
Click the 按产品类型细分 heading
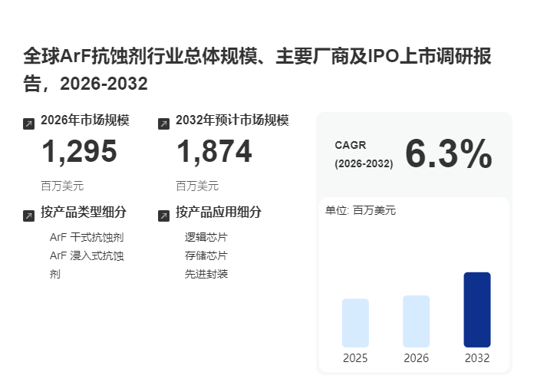click(x=84, y=212)
